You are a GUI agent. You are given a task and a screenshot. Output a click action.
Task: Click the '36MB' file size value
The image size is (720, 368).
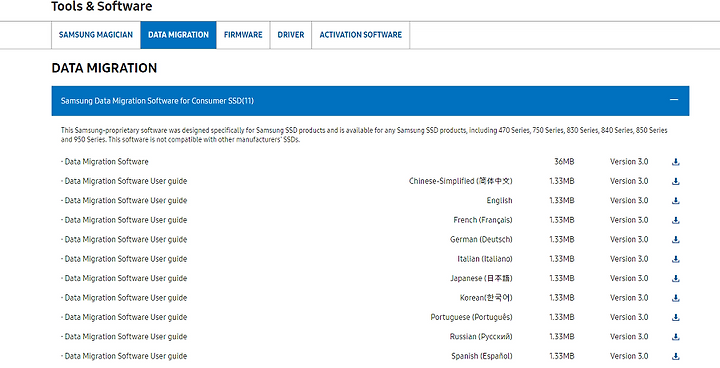pos(564,162)
